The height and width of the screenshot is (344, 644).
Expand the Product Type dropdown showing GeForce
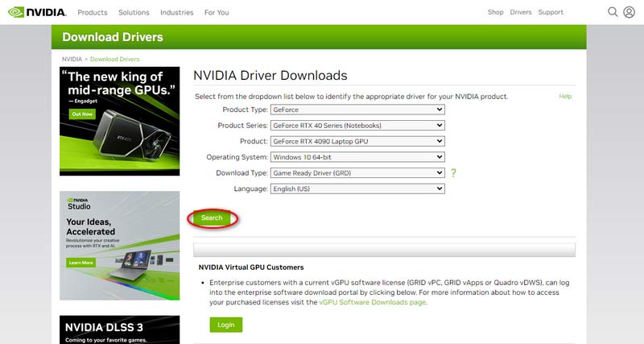tap(357, 110)
